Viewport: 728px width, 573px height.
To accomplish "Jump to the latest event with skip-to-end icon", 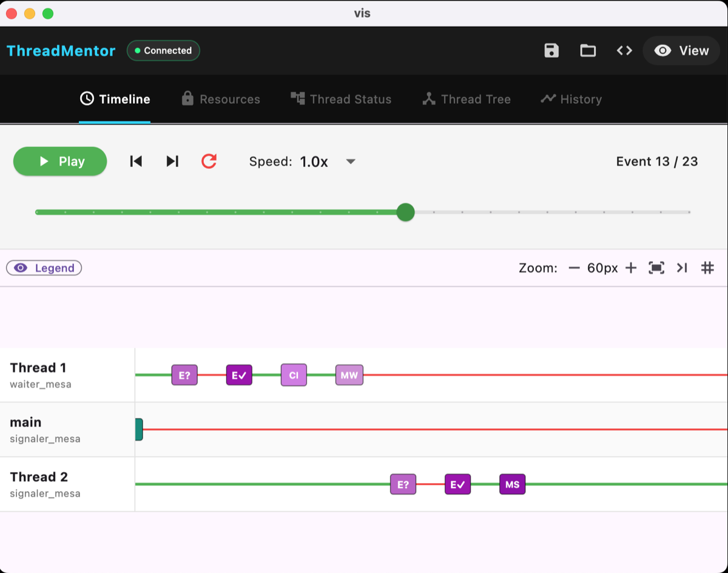I will [x=682, y=268].
